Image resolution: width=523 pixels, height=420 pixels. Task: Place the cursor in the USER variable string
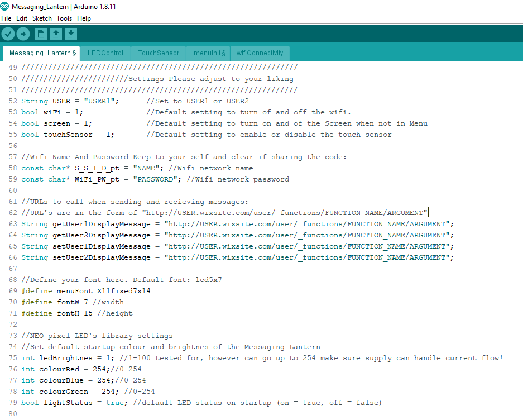(81, 101)
